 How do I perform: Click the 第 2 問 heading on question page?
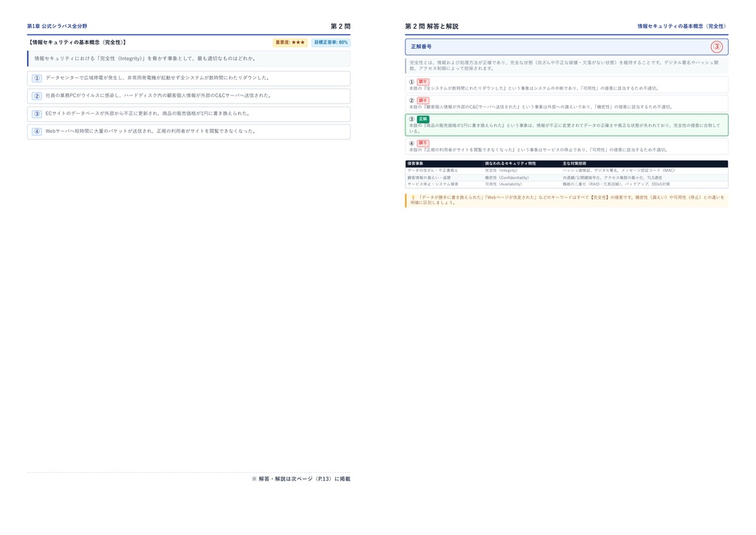click(340, 26)
